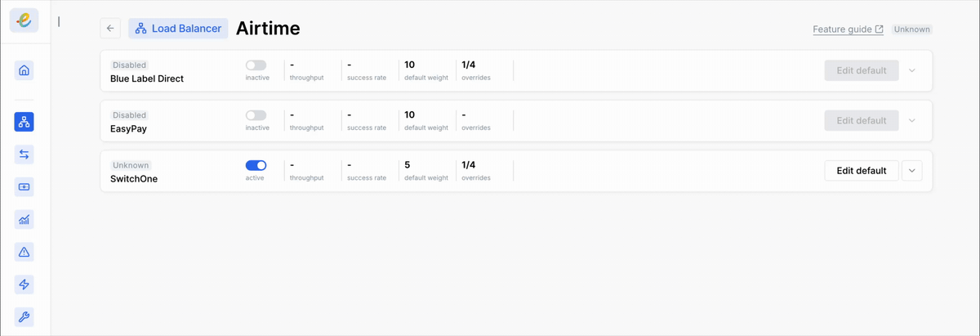Open the lightning bolt sidebar icon
The image size is (980, 336).
pos(24,284)
